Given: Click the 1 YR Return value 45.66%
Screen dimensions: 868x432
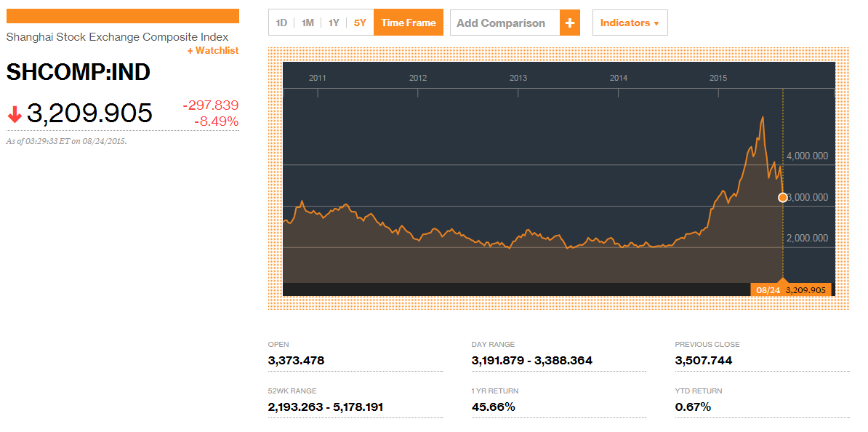Looking at the screenshot, I should 493,407.
